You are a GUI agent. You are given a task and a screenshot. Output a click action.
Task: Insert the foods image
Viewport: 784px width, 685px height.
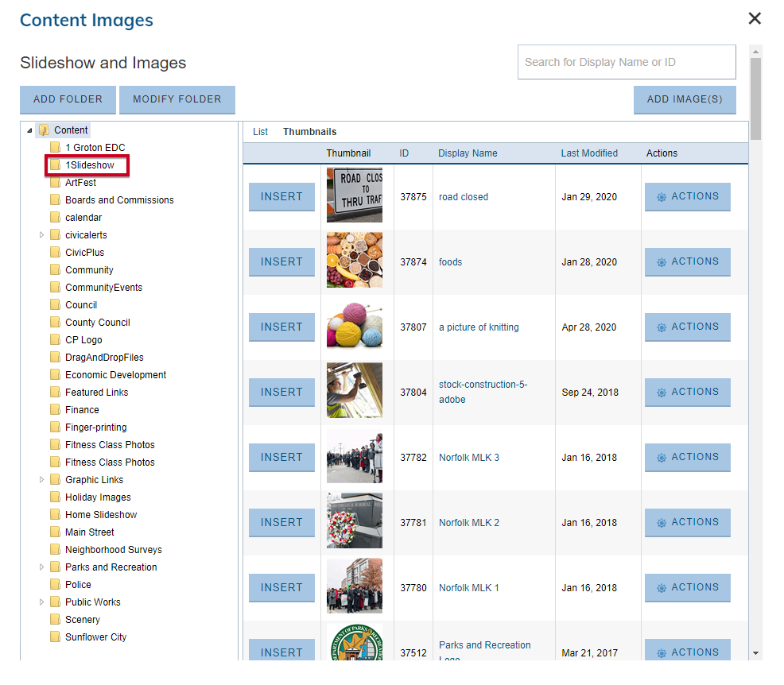pyautogui.click(x=281, y=261)
